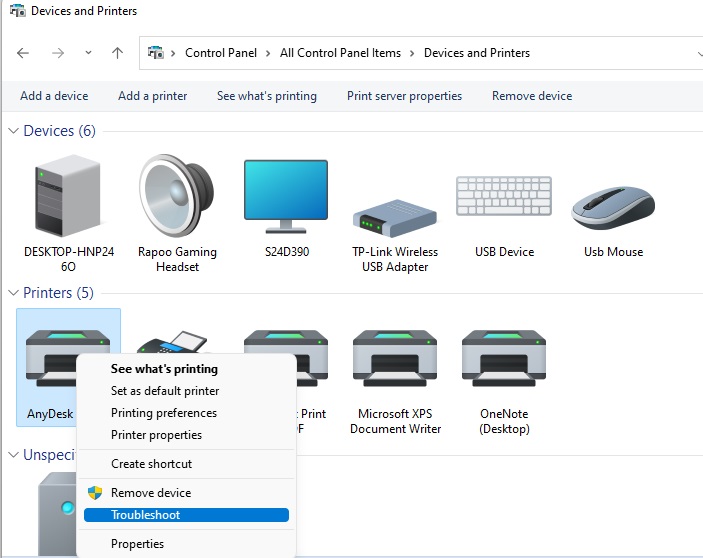Choose Set as default printer

(187, 391)
